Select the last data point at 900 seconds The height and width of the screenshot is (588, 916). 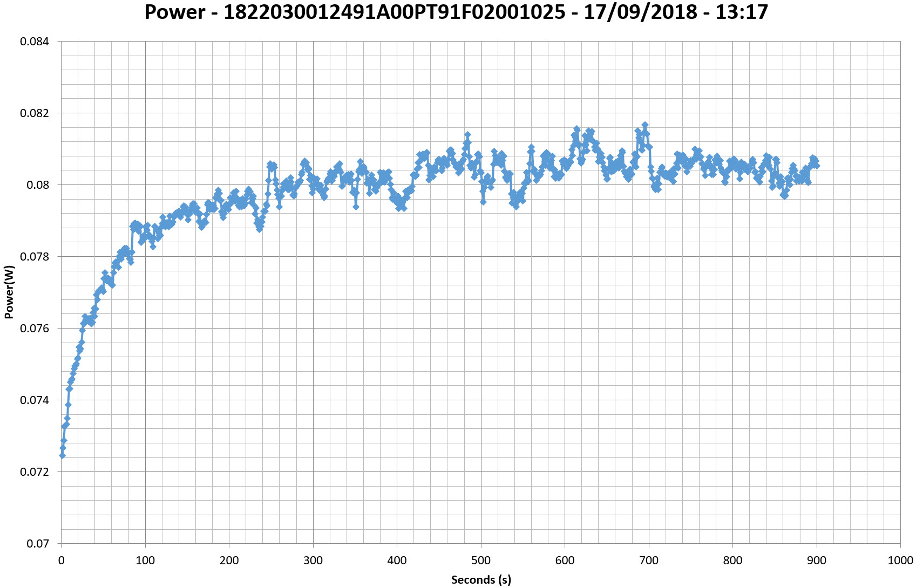816,166
